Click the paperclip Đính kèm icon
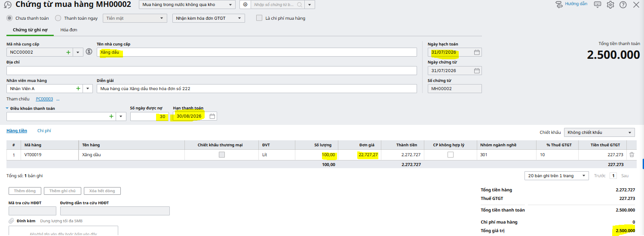 (x=12, y=221)
